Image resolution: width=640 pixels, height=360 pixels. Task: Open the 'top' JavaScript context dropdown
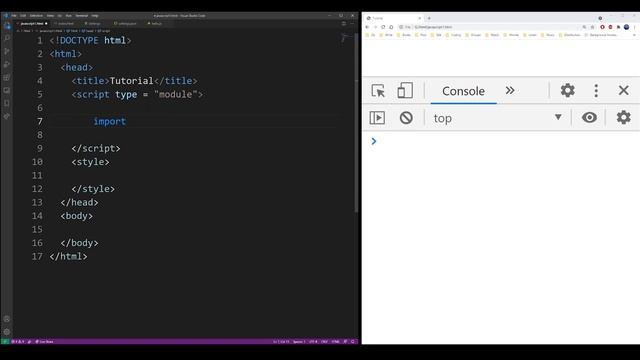pos(498,118)
